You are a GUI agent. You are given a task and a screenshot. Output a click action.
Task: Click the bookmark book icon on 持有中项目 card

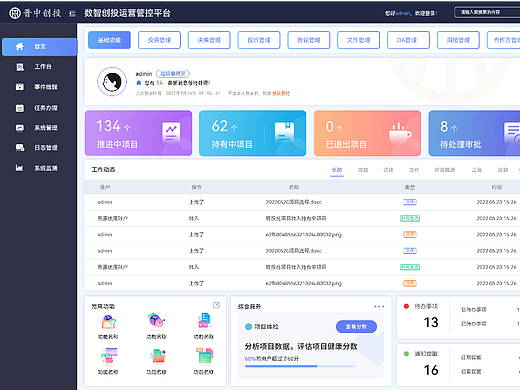pyautogui.click(x=284, y=131)
